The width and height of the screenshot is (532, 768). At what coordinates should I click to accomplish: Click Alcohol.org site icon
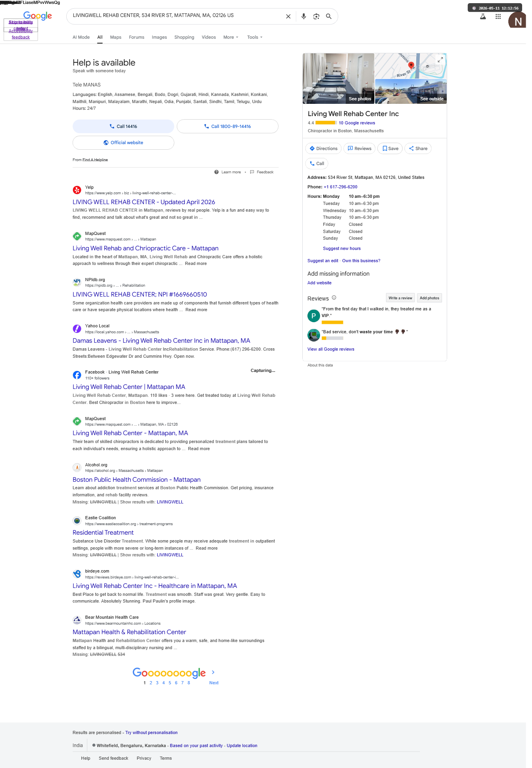click(x=77, y=468)
